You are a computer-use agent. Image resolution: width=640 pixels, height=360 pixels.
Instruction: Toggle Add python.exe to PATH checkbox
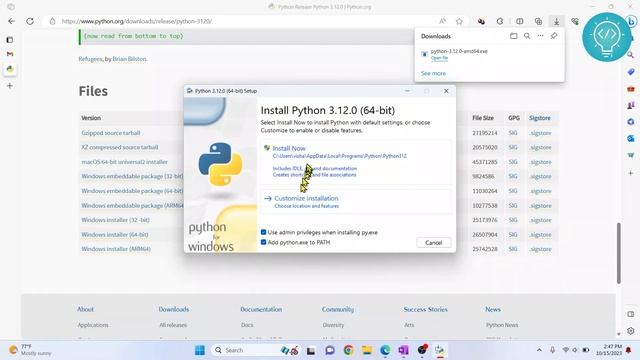click(263, 242)
